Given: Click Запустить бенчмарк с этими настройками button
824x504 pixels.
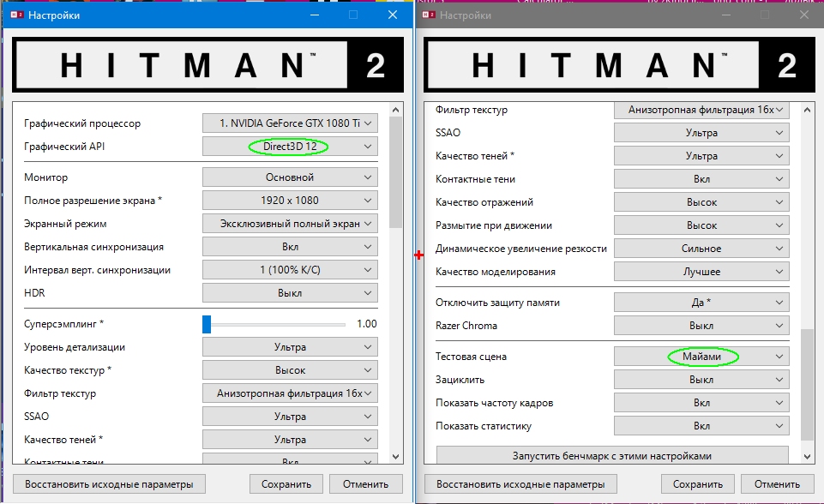Looking at the screenshot, I should pos(612,455).
